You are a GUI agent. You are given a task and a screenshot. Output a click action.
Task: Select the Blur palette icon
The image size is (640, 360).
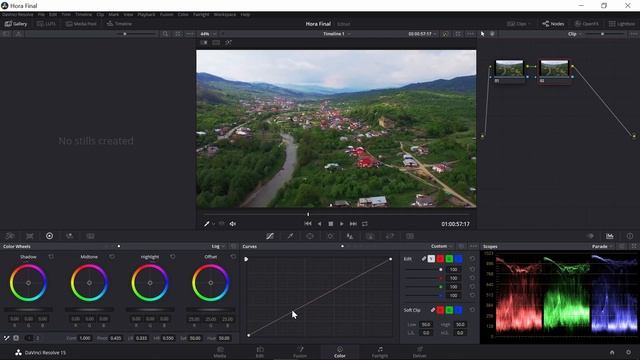(350, 236)
